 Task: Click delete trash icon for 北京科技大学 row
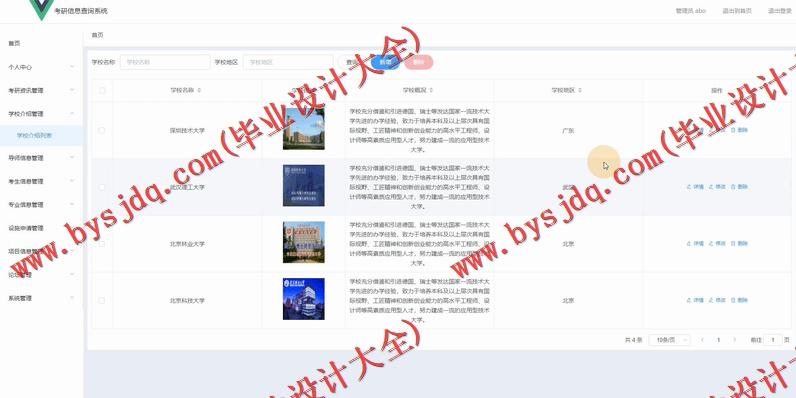coord(733,301)
